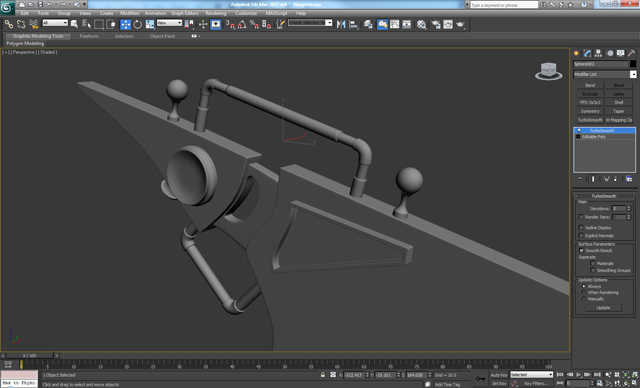Screen dimensions: 640x388
Task: Open Curve Editor from toolbar
Action: 394,24
